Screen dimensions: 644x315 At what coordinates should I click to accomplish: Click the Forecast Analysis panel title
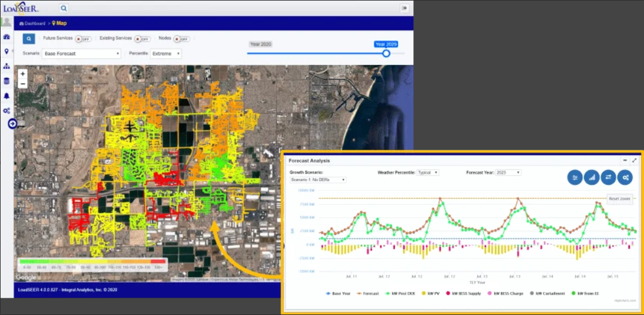pos(310,161)
